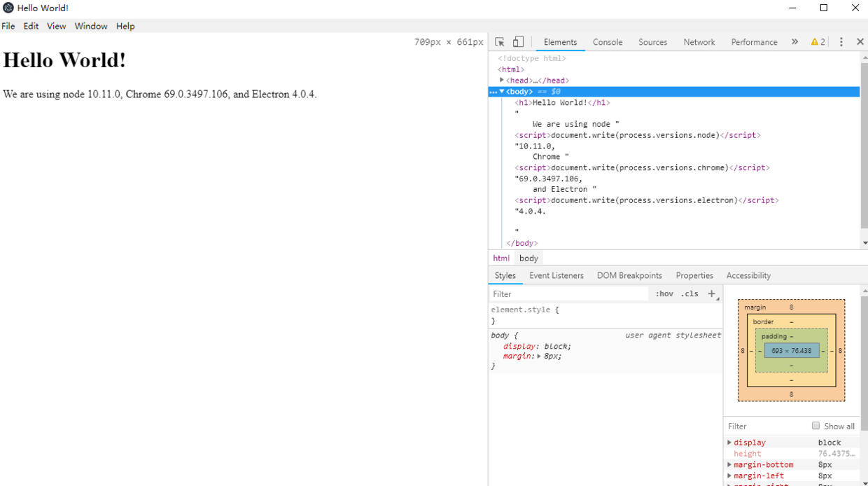This screenshot has height=486, width=868.
Task: Click the box model border label
Action: [x=764, y=322]
